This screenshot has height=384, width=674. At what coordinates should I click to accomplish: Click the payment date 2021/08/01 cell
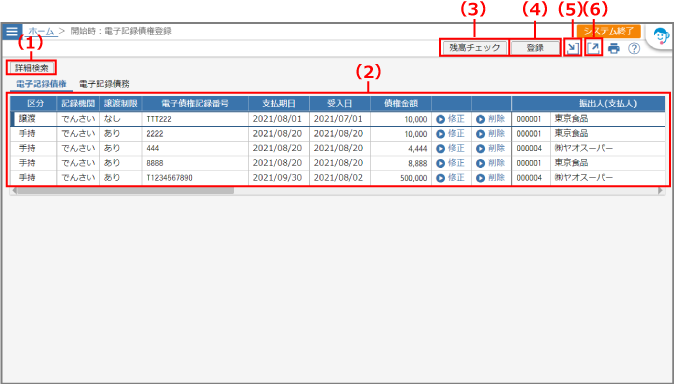coord(279,119)
